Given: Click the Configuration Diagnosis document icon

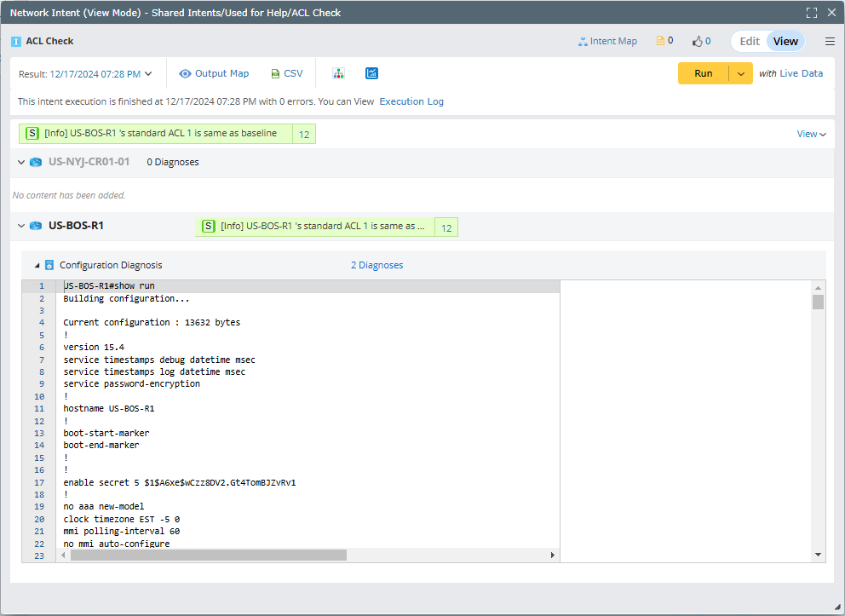Looking at the screenshot, I should (x=49, y=265).
